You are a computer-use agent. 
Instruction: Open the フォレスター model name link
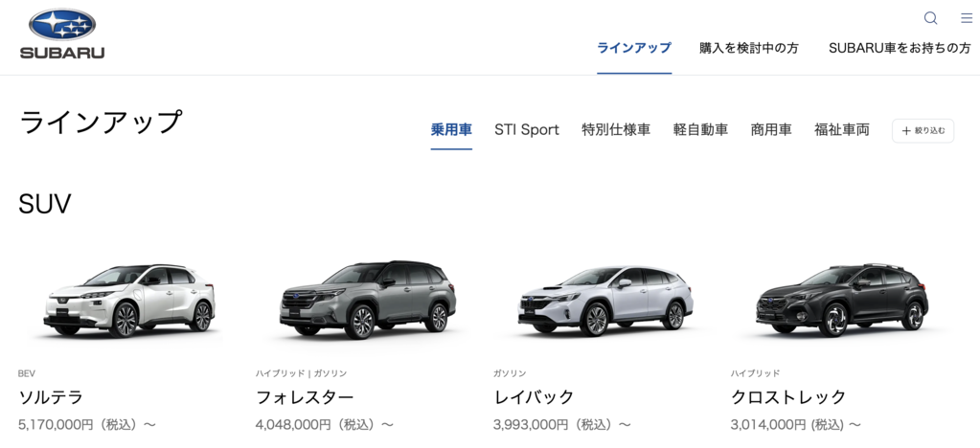click(x=305, y=396)
